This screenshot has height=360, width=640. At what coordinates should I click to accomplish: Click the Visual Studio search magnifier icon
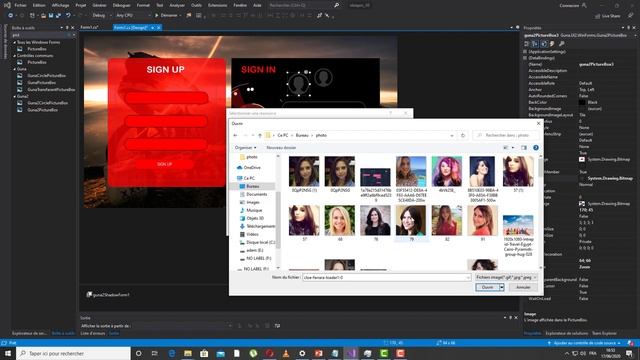pos(336,5)
